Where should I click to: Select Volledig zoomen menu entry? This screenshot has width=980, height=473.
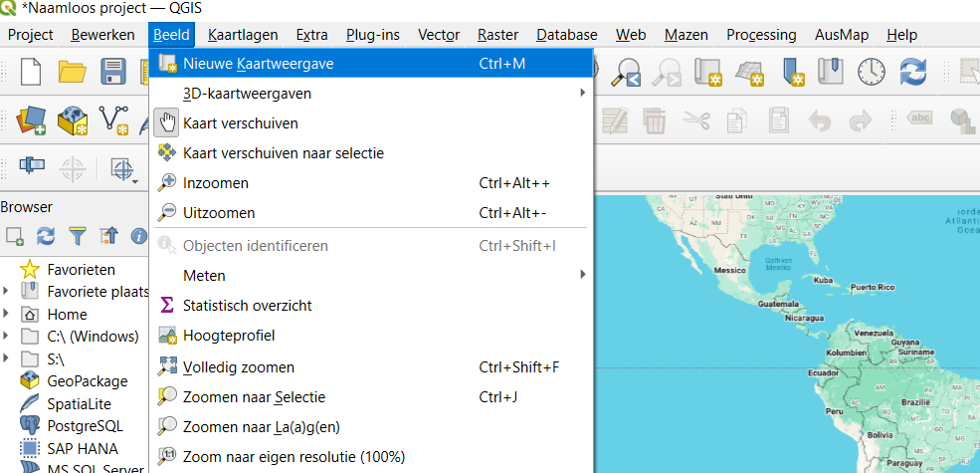click(x=238, y=366)
